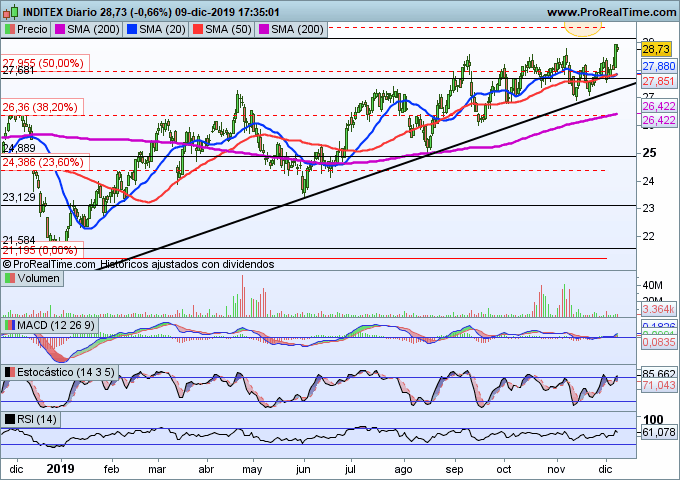Open the www.ProRealTime.com link

pos(611,12)
